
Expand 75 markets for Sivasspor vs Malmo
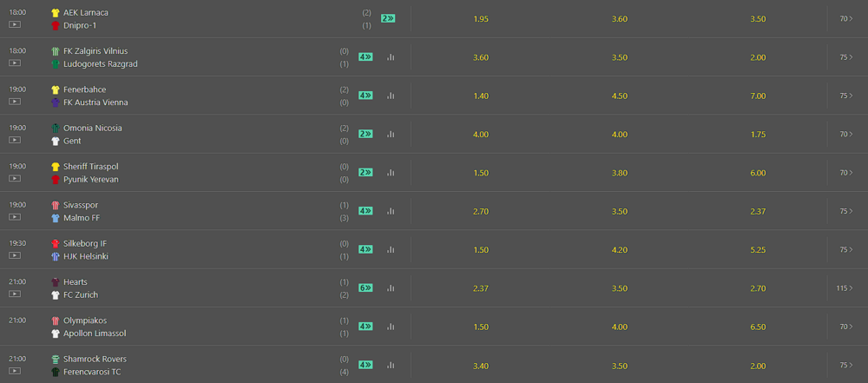pyautogui.click(x=846, y=211)
